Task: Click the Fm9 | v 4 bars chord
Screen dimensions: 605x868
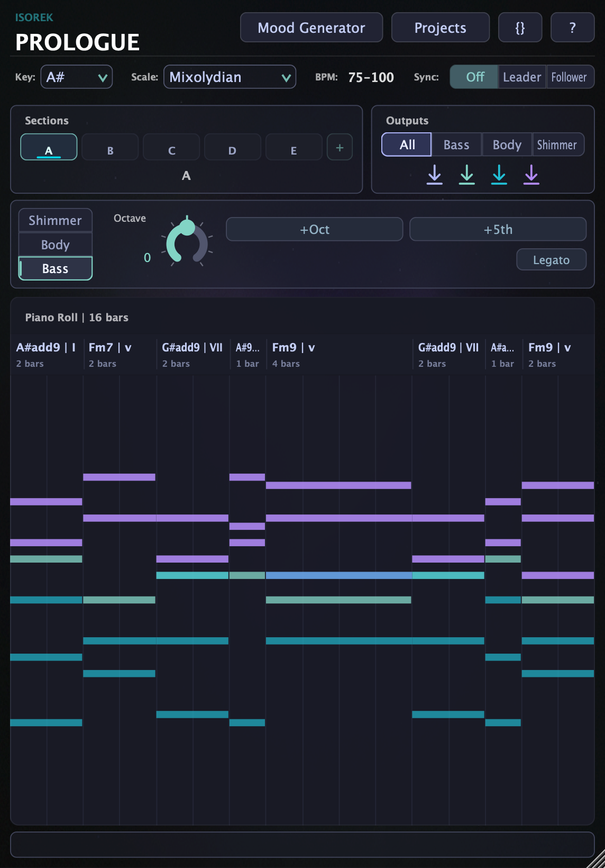Action: (x=338, y=355)
